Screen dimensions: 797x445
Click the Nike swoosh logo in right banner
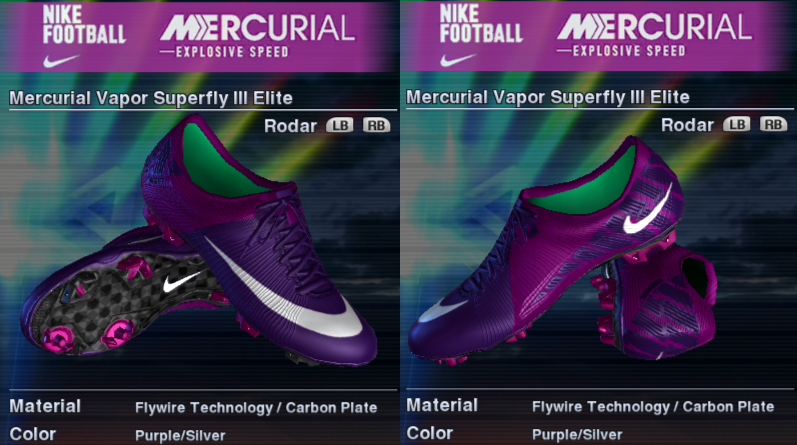point(458,60)
